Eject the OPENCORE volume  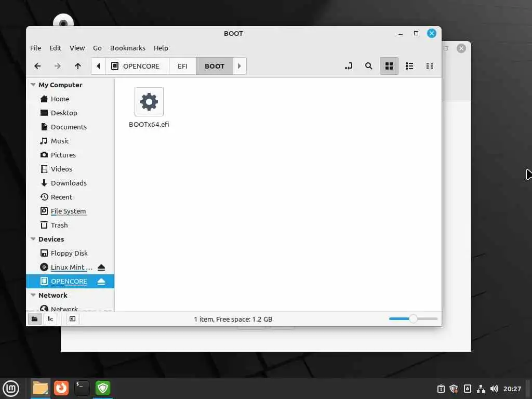tap(101, 281)
